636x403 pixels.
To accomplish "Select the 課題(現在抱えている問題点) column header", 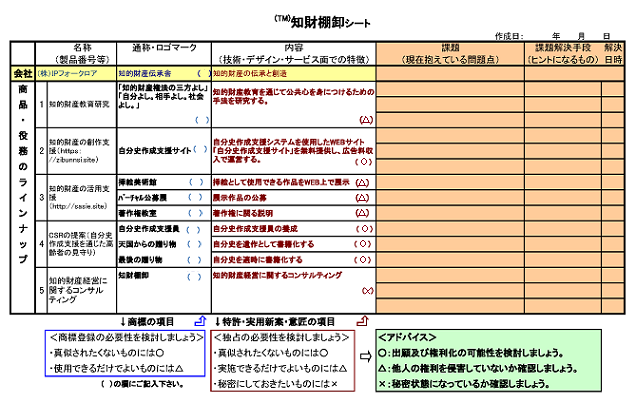I will pos(450,54).
